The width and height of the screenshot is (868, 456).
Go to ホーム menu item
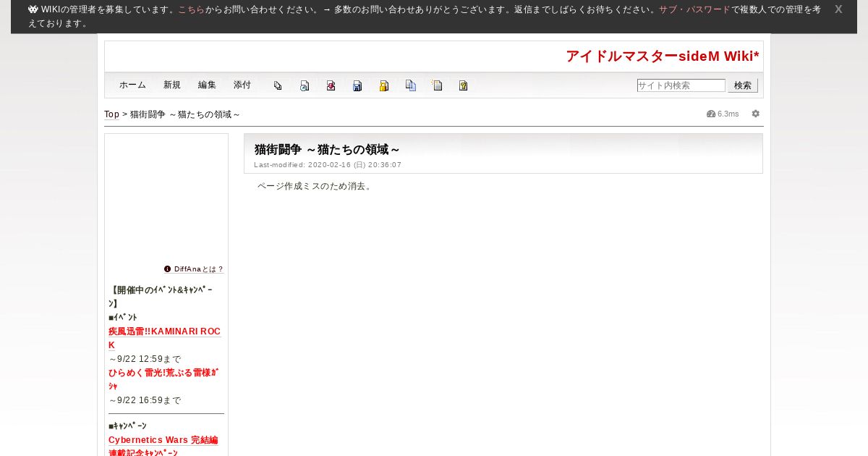132,85
